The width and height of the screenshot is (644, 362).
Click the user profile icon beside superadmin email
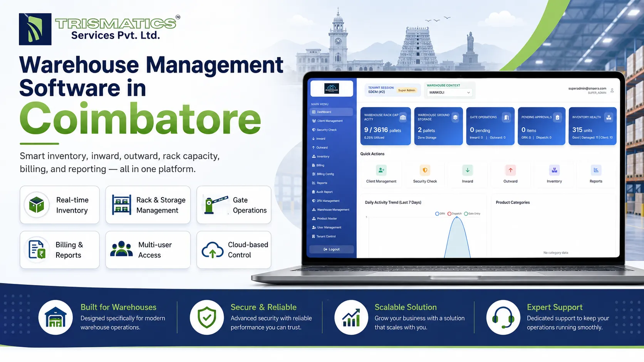612,90
